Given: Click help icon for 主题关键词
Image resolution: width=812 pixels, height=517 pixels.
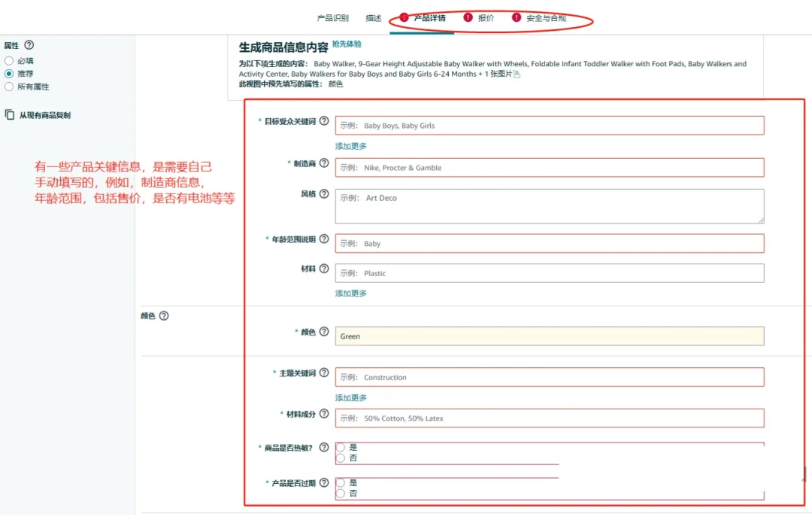Looking at the screenshot, I should coord(324,373).
